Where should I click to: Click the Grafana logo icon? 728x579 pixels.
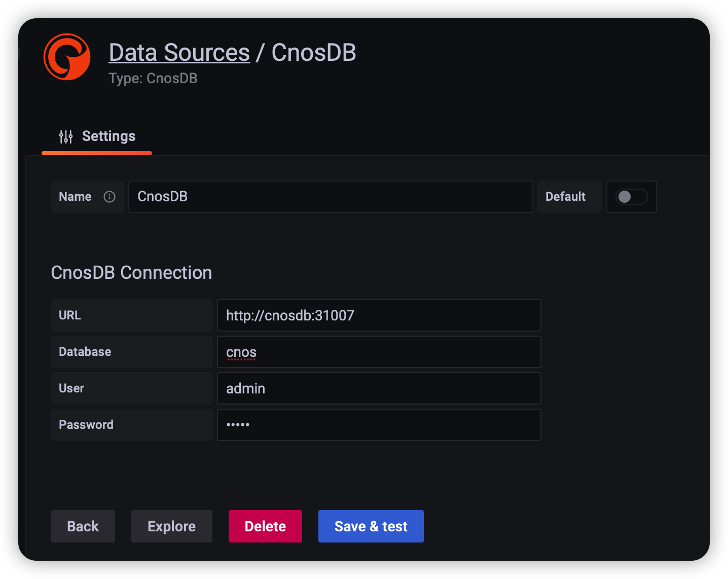pyautogui.click(x=67, y=57)
